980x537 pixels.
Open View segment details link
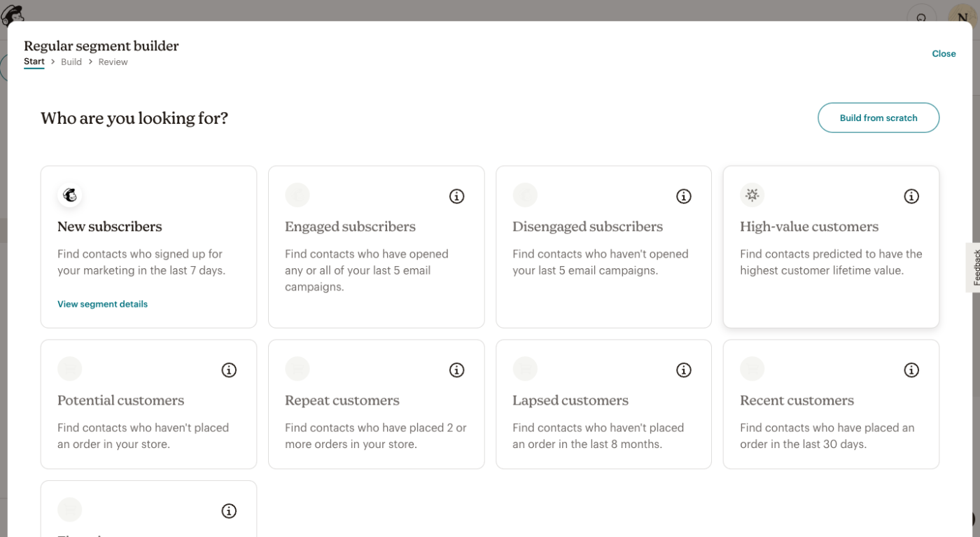click(x=103, y=305)
